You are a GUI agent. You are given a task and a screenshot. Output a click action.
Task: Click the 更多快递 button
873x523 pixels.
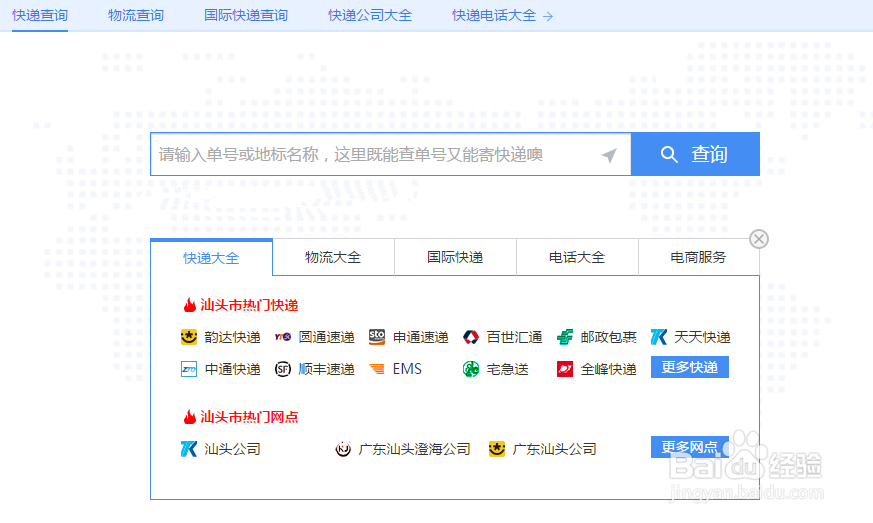point(690,367)
